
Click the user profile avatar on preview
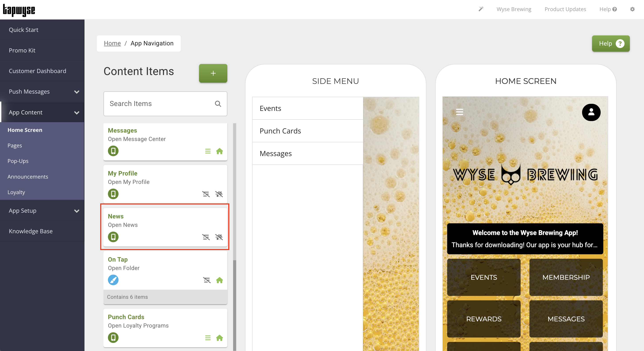pos(591,112)
